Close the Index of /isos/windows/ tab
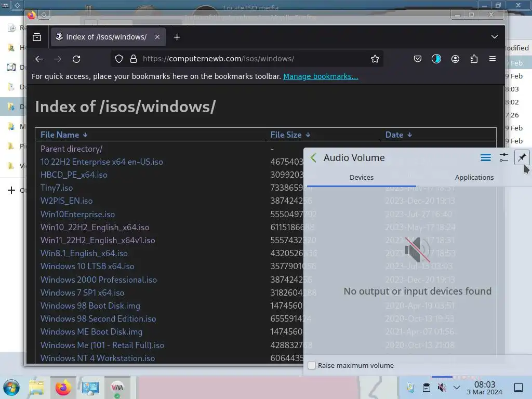This screenshot has width=532, height=399. 157,37
